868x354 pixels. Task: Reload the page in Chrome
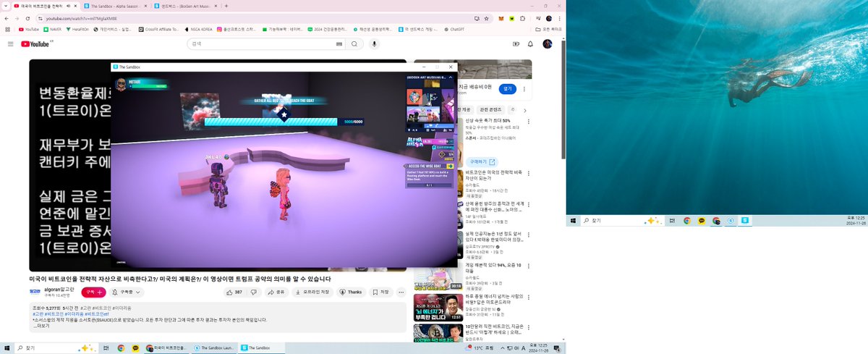(x=27, y=18)
